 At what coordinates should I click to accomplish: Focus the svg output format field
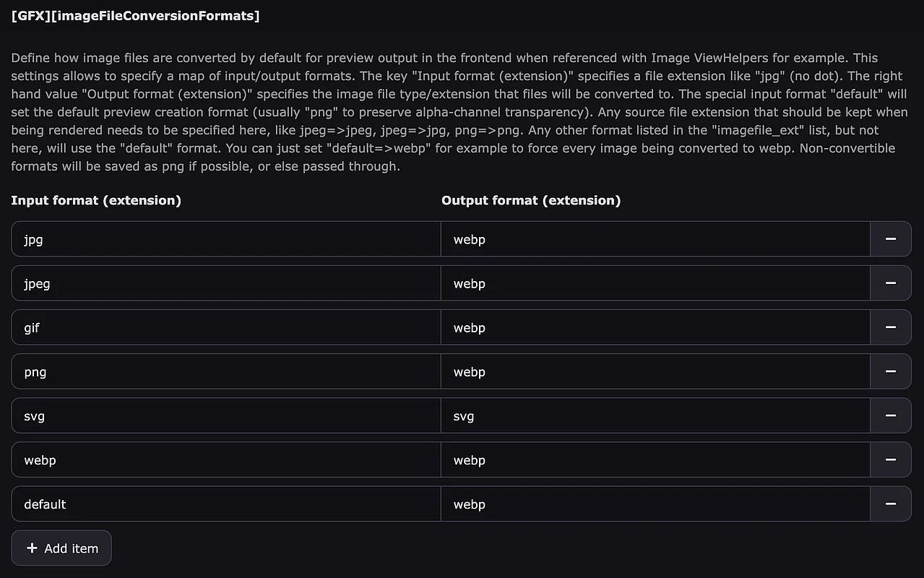pos(655,415)
